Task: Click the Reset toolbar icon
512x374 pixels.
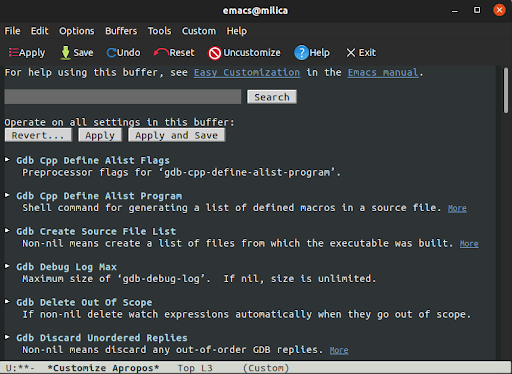Action: 174,53
